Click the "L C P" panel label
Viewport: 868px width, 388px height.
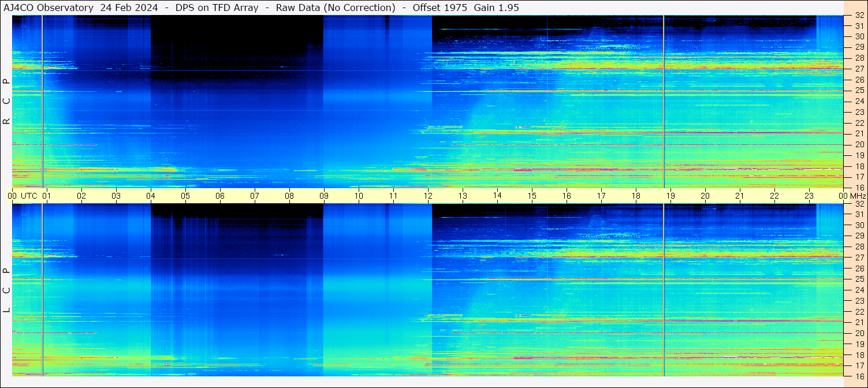(x=6, y=290)
